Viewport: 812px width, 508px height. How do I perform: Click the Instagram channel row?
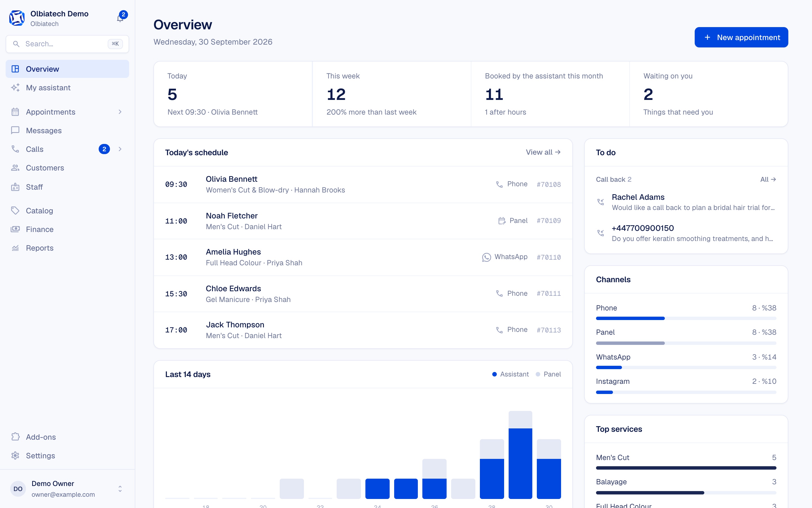pos(686,386)
